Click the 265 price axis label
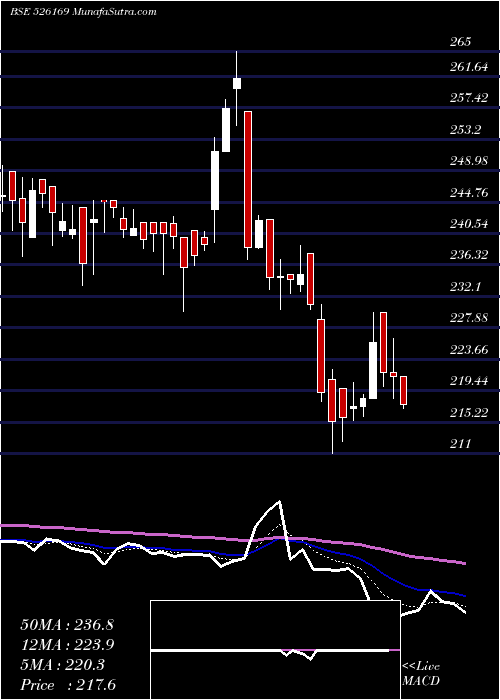Viewport: 500px width, 700px height. (461, 42)
